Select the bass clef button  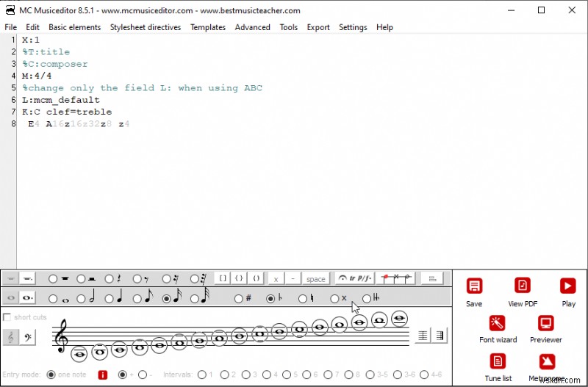[27, 337]
